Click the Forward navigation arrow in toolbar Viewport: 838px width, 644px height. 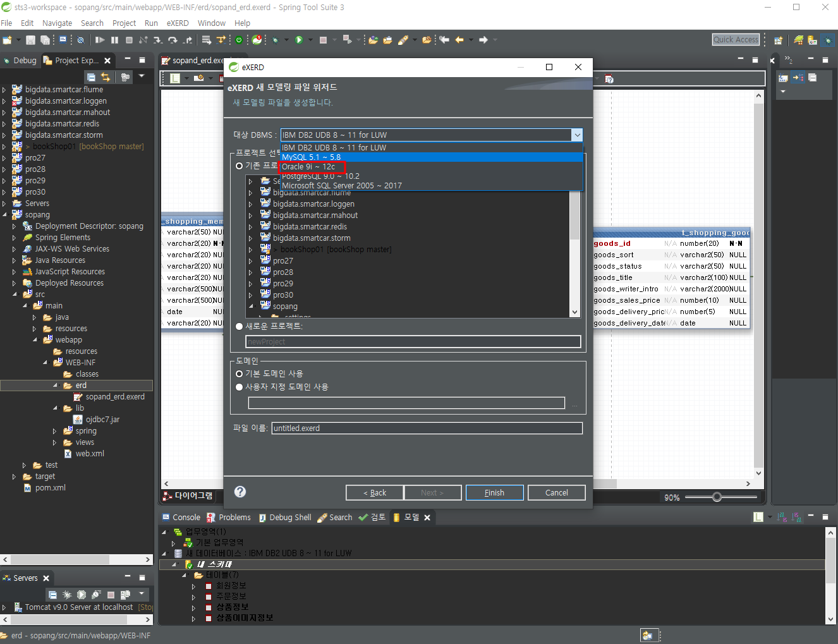483,40
